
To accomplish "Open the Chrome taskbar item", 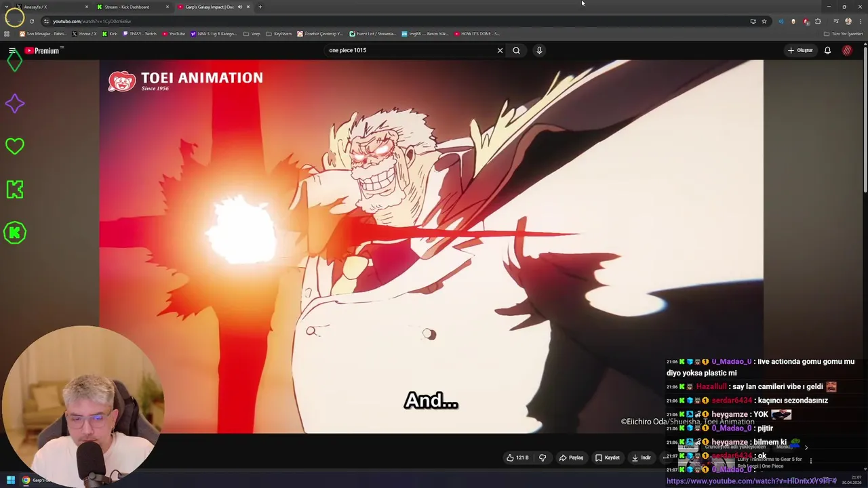I will click(37, 480).
